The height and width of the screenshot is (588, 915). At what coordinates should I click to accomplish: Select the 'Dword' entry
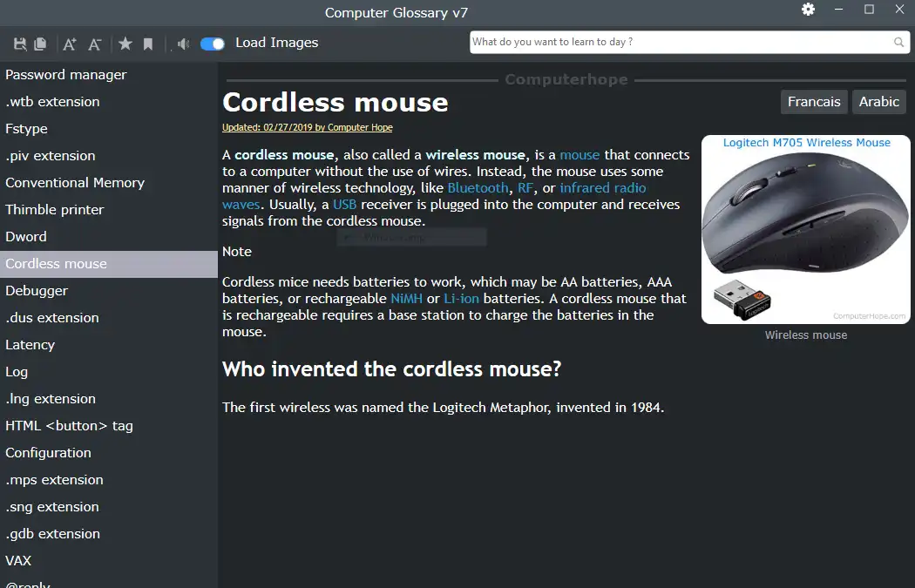click(x=109, y=236)
